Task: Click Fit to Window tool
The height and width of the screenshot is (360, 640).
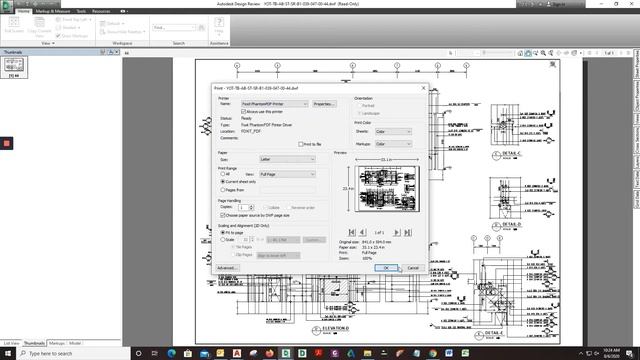Action: pos(551,53)
